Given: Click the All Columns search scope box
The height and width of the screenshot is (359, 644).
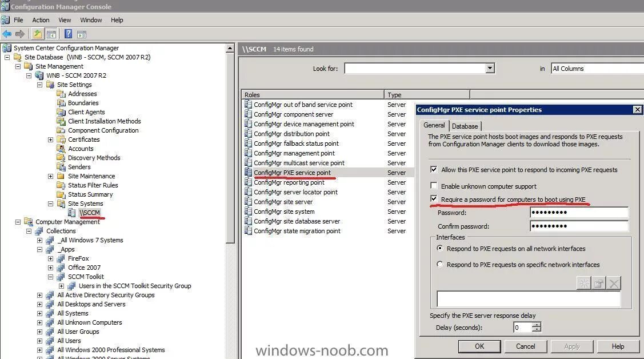Looking at the screenshot, I should pyautogui.click(x=598, y=69).
